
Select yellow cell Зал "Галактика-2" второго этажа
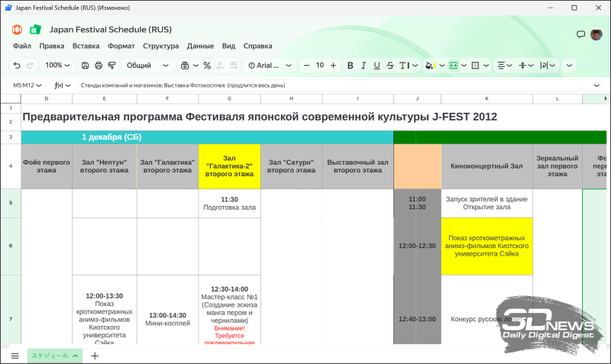coord(230,166)
